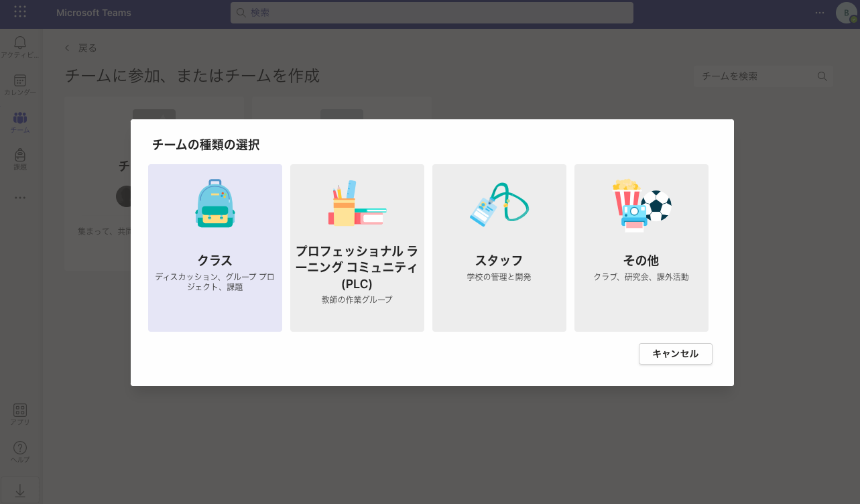The height and width of the screenshot is (504, 860).
Task: Select the スタッフ team type card
Action: pyautogui.click(x=499, y=247)
